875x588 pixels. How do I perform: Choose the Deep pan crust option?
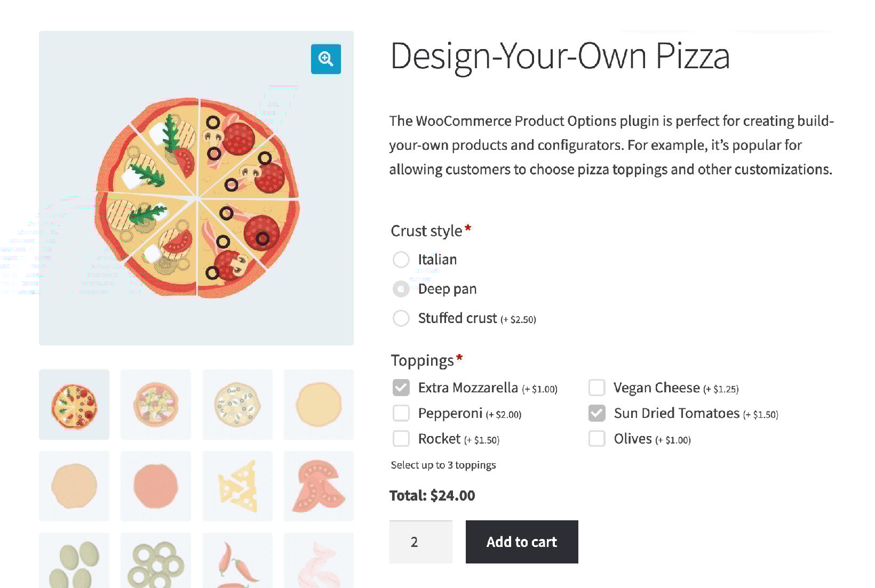[x=401, y=289]
